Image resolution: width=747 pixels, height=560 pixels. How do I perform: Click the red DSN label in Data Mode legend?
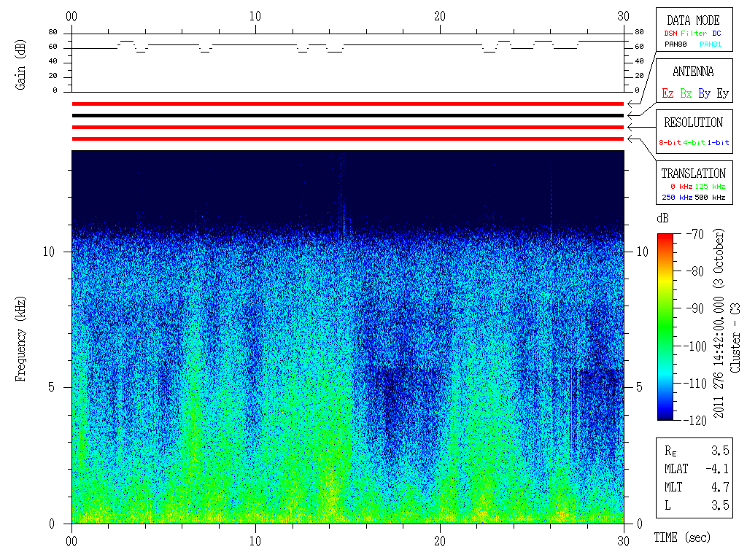point(669,34)
